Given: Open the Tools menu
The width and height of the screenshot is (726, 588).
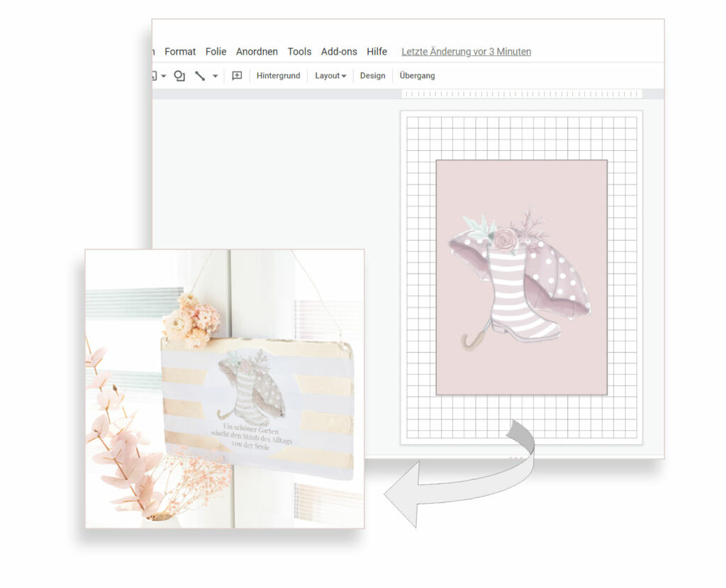Looking at the screenshot, I should pyautogui.click(x=299, y=52).
